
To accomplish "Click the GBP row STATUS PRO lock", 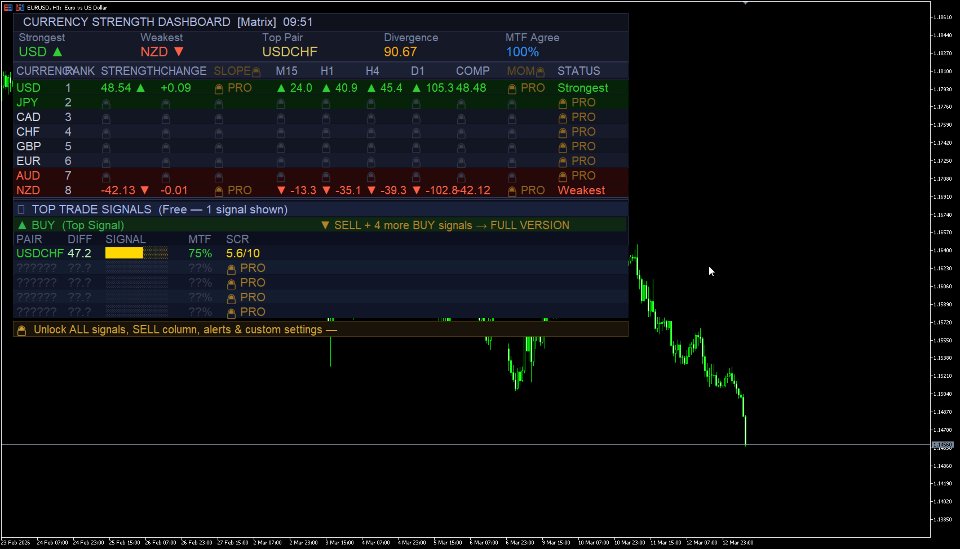I will pos(563,147).
